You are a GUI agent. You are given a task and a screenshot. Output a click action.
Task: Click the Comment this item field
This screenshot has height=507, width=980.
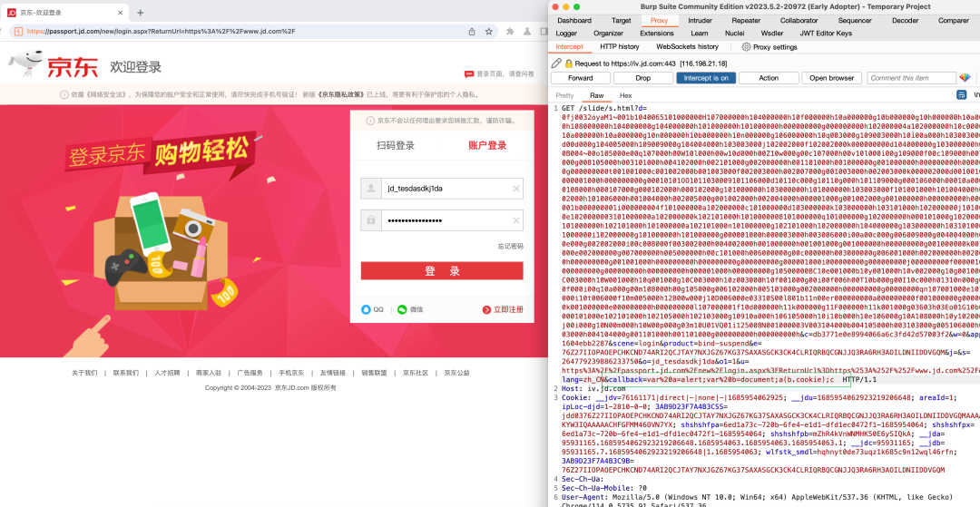pos(911,78)
